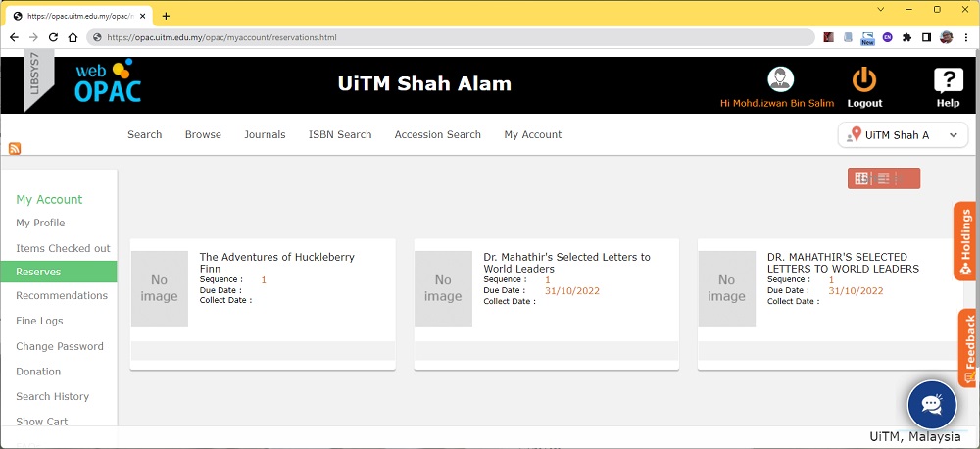The image size is (980, 449).
Task: Open My Profile in sidebar
Action: 40,223
